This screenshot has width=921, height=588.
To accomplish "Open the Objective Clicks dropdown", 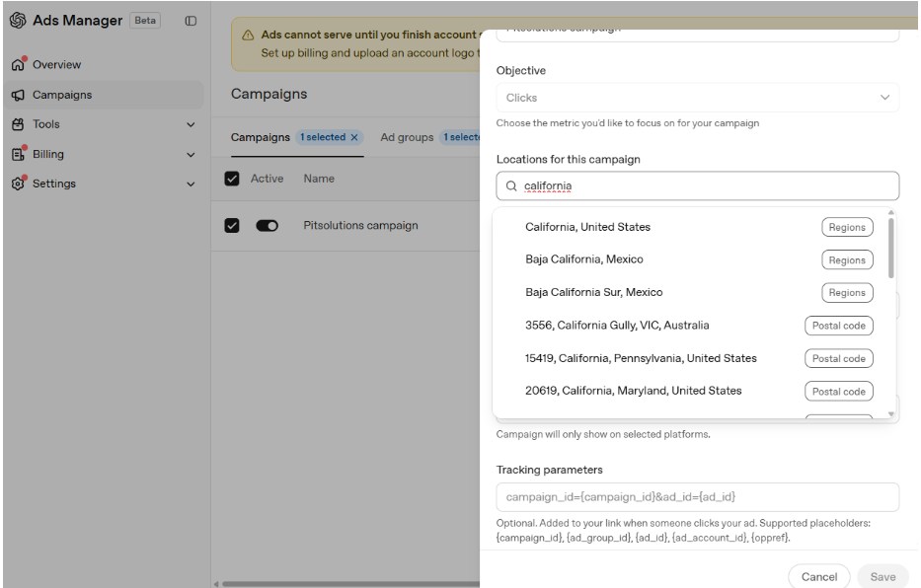I will pos(697,98).
